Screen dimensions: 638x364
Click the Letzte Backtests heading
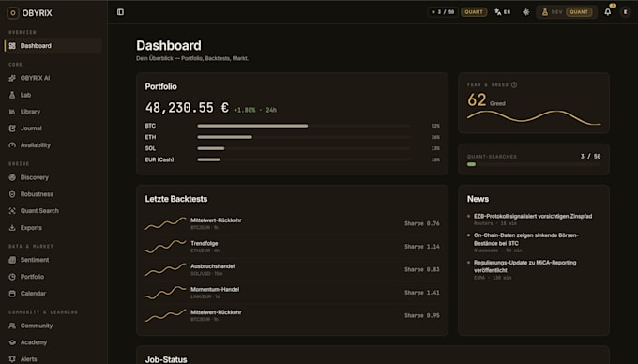click(176, 199)
